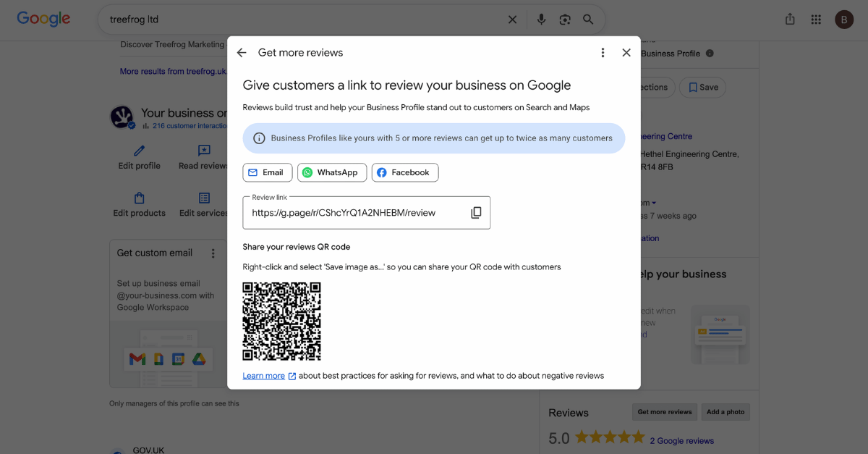Viewport: 868px width, 454px height.
Task: Click the Get more reviews dialog title
Action: 300,53
